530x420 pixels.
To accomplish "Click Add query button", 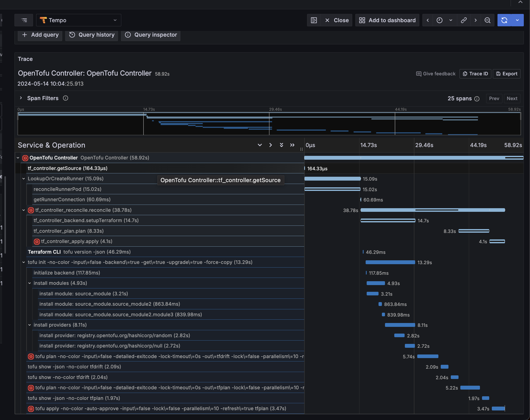I will tap(40, 35).
